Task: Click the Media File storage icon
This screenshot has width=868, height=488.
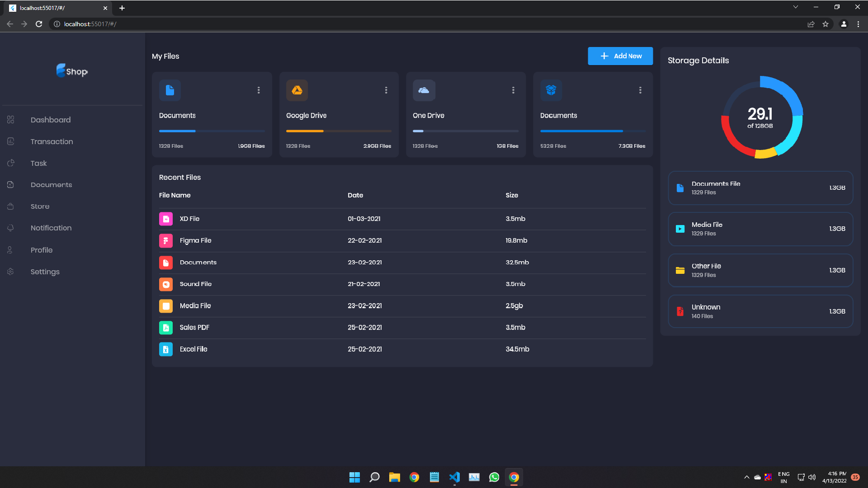Action: (x=680, y=229)
